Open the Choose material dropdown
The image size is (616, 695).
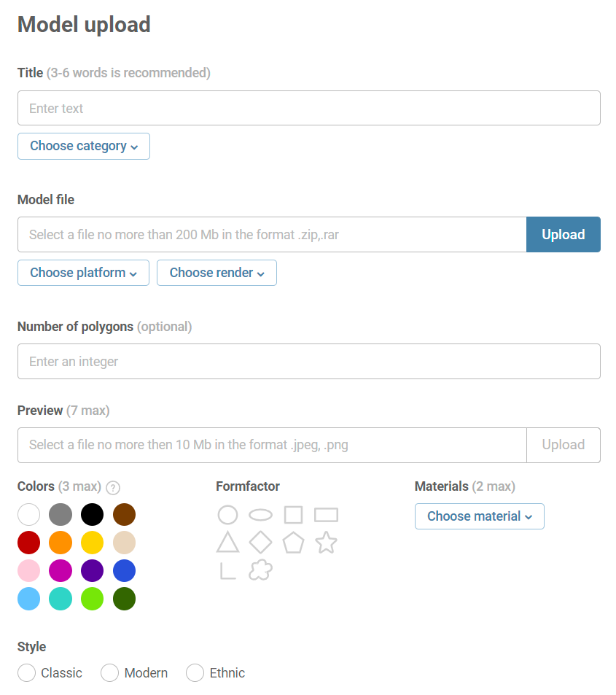(x=479, y=516)
